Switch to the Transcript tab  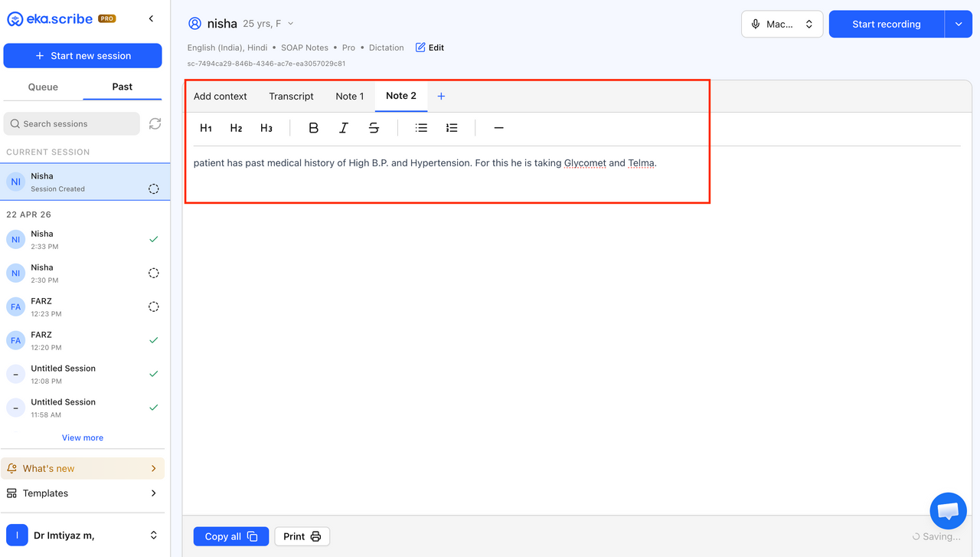291,97
